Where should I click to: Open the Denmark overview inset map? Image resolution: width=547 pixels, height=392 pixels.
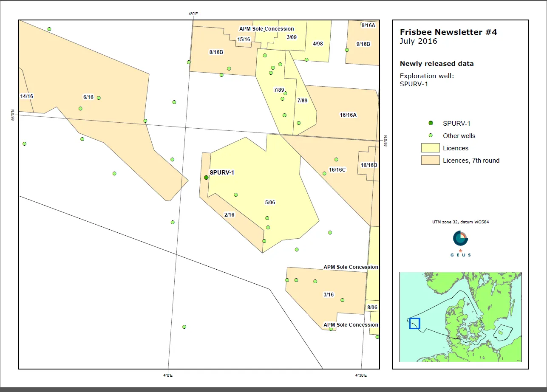point(460,317)
